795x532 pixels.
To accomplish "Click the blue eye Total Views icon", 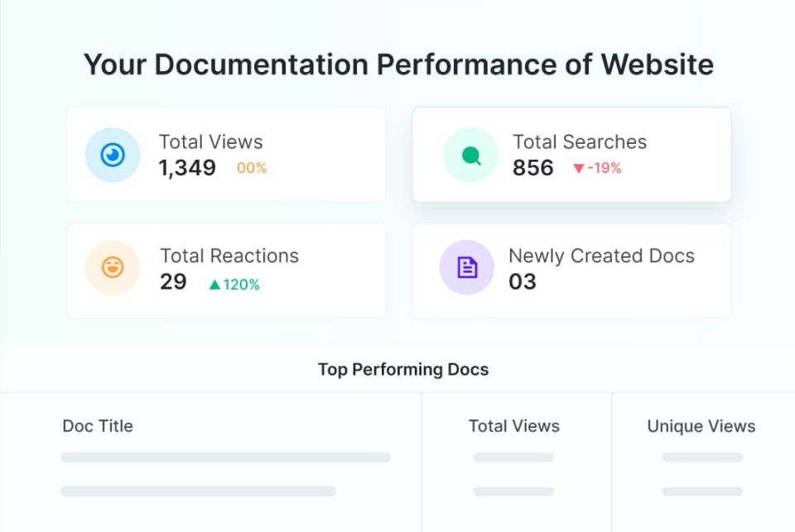I will coord(113,155).
